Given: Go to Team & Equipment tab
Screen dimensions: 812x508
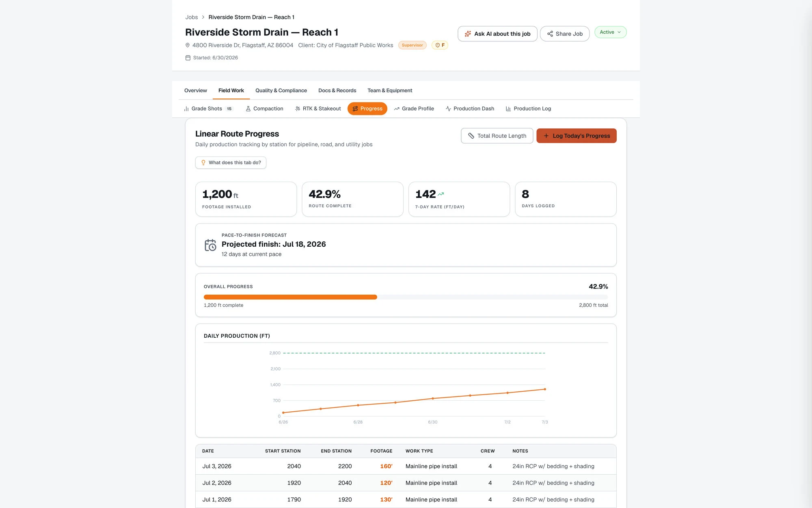Looking at the screenshot, I should click(390, 90).
